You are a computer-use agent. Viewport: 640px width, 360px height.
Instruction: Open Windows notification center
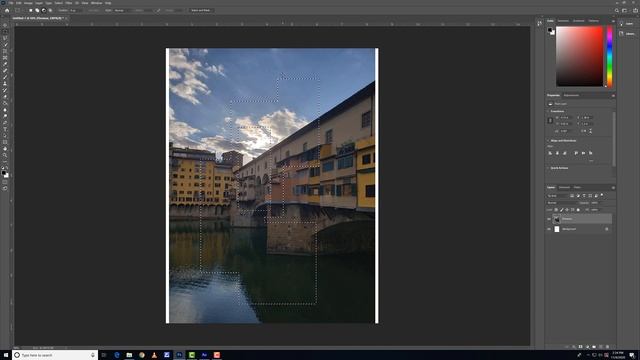[632, 355]
